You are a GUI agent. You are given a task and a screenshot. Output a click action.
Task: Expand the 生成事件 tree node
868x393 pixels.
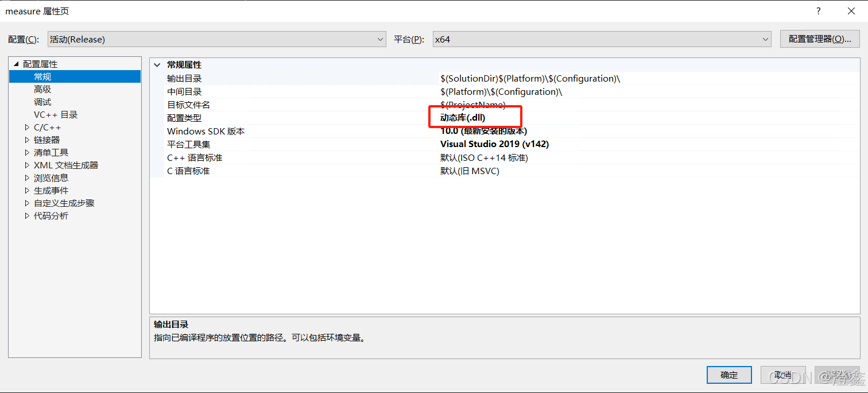27,190
